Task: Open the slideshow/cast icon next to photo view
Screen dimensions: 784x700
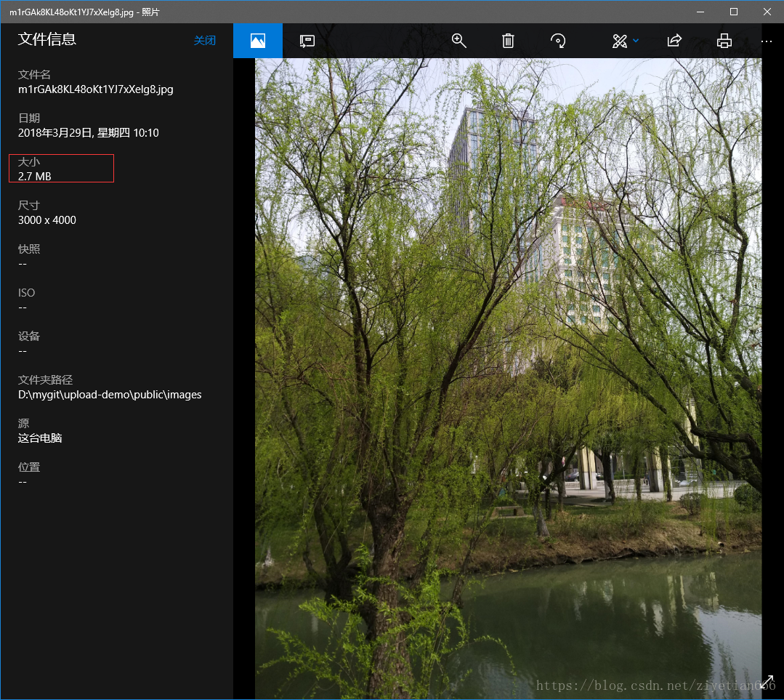Action: coord(307,41)
